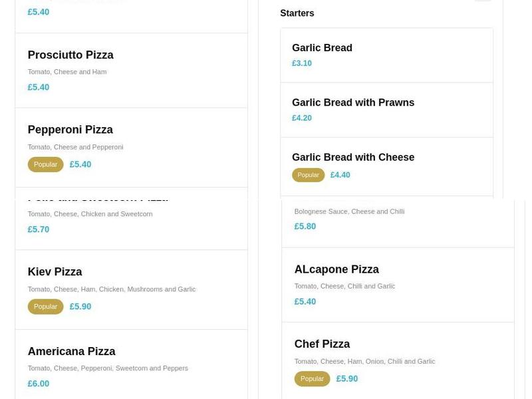Open the Kiev Pizza item
This screenshot has height=399, width=532.
[x=55, y=272]
